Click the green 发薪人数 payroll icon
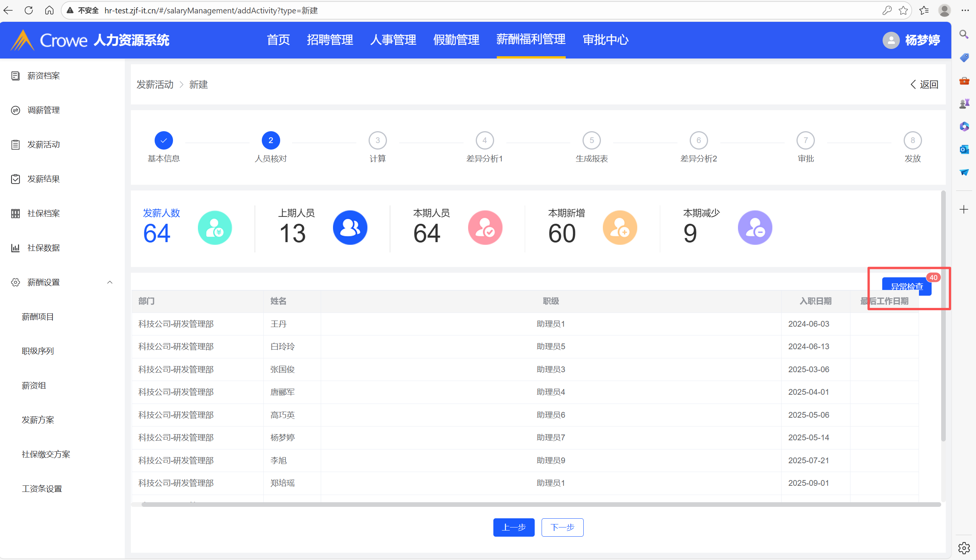976x560 pixels. pos(214,228)
